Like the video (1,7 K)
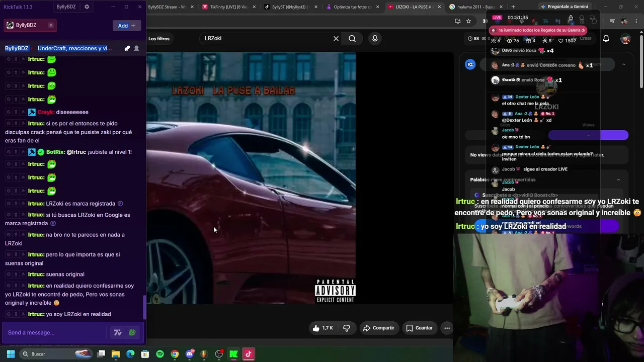The width and height of the screenshot is (644, 362). pyautogui.click(x=323, y=328)
